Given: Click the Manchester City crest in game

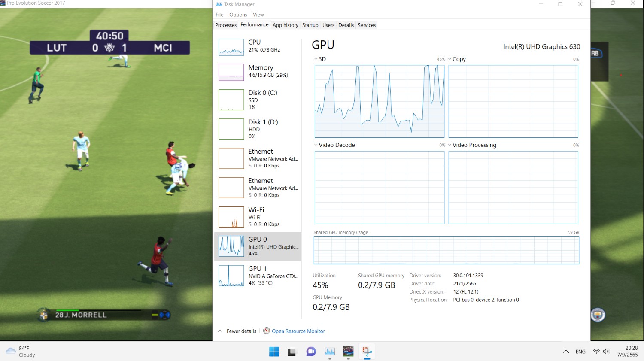Looking at the screenshot, I should pyautogui.click(x=598, y=315).
